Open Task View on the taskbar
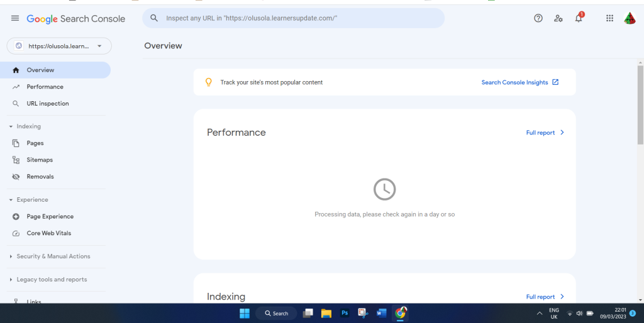Image resolution: width=644 pixels, height=323 pixels. pos(308,314)
